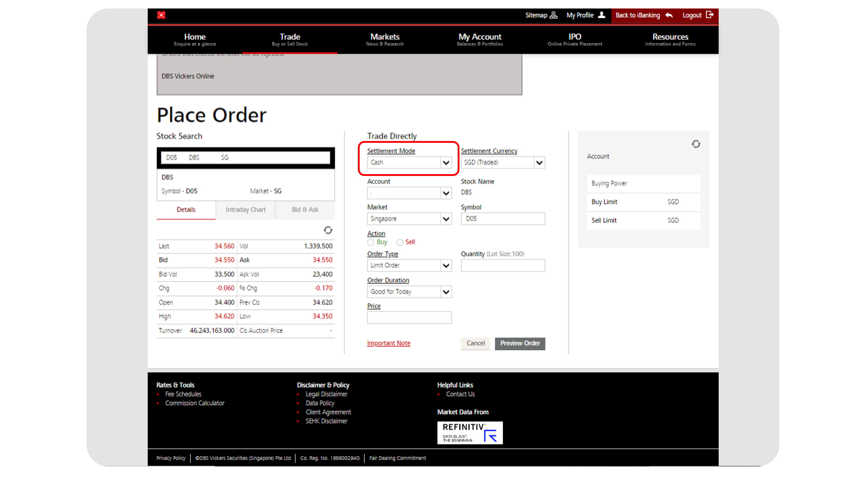Click the Logout icon

[x=710, y=15]
